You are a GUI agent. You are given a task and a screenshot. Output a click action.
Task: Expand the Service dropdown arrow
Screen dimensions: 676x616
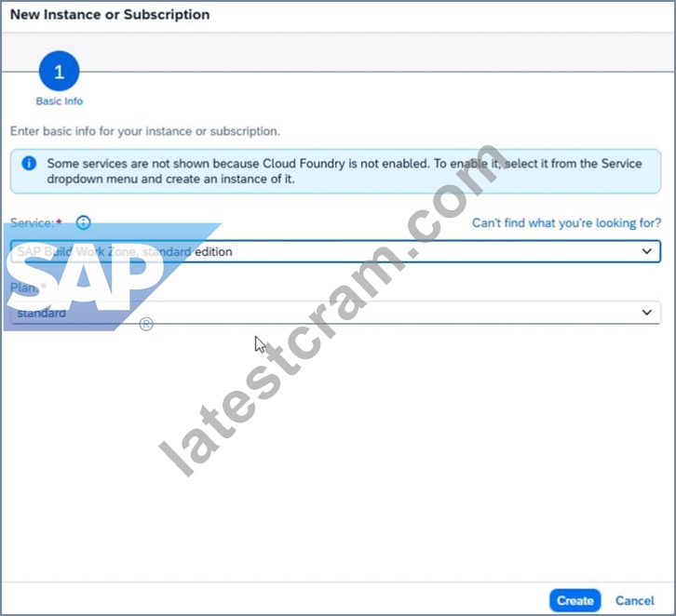point(647,251)
